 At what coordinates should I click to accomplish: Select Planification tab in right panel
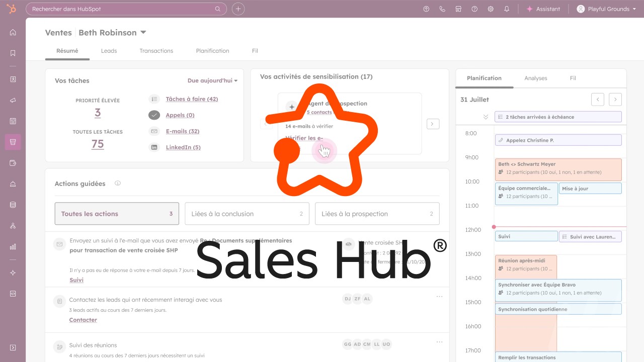click(x=484, y=78)
